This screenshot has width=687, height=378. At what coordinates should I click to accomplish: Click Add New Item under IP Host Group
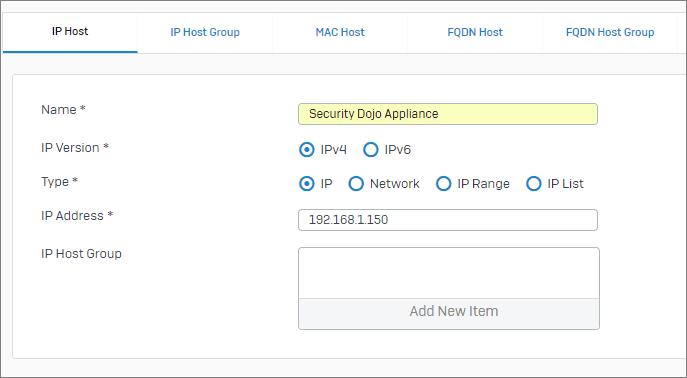[449, 314]
